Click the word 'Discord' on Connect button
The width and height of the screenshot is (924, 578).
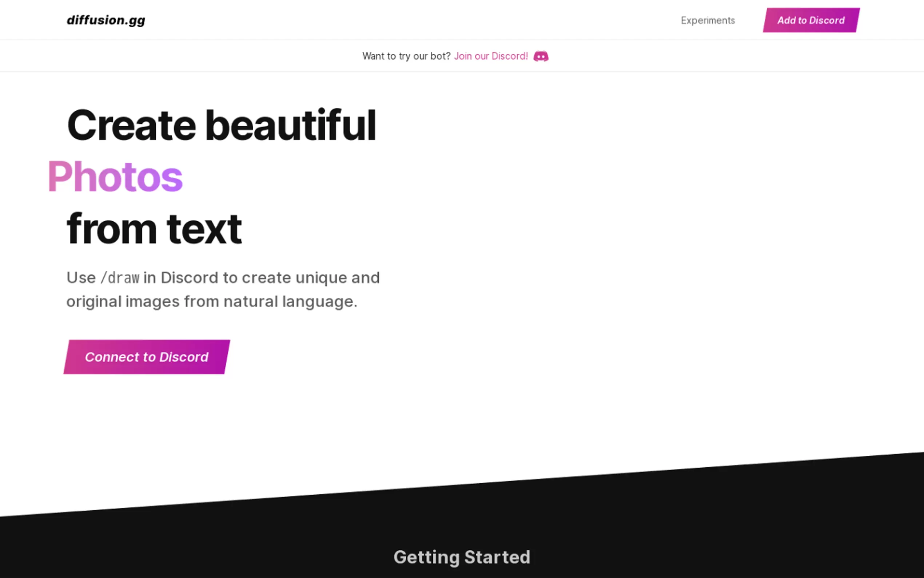184,357
